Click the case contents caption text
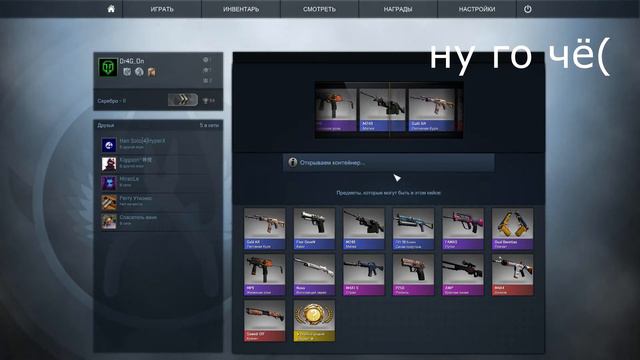 389,193
